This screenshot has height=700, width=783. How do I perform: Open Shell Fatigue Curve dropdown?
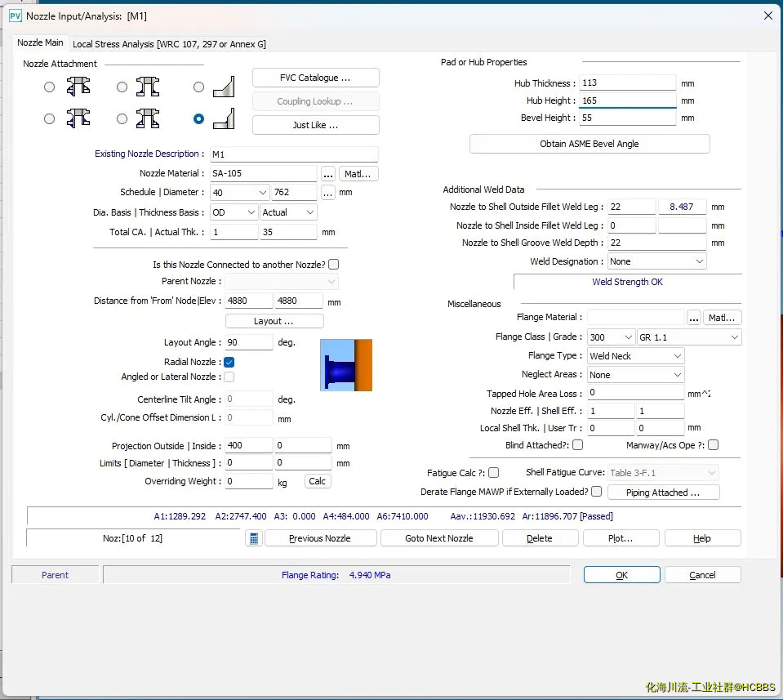[663, 473]
